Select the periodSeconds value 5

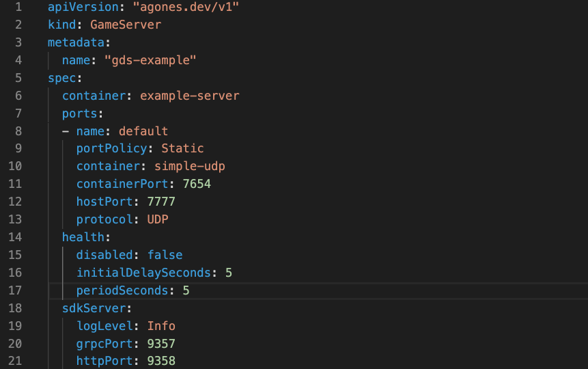click(186, 290)
